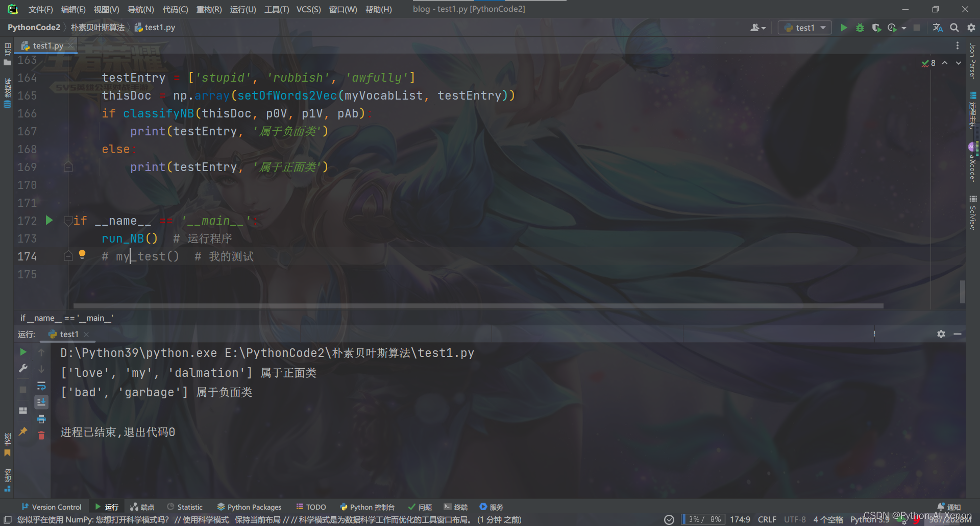Click the lightbulb intention icon at line 174
The image size is (980, 526).
click(x=82, y=254)
